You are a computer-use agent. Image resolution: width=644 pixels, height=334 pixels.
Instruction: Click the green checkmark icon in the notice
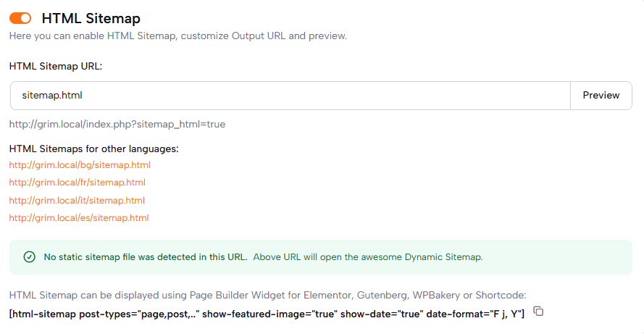tap(29, 257)
